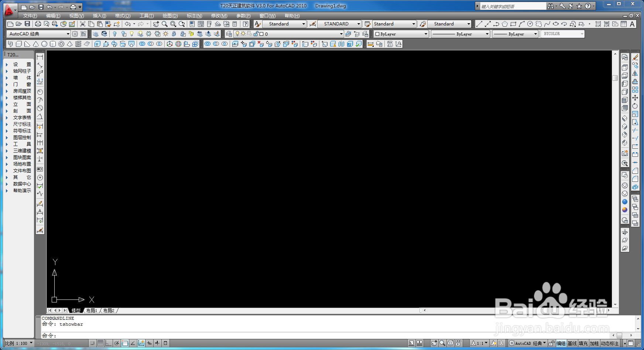This screenshot has height=350, width=644.
Task: Open Layer Properties Manager icon
Action: point(229,34)
